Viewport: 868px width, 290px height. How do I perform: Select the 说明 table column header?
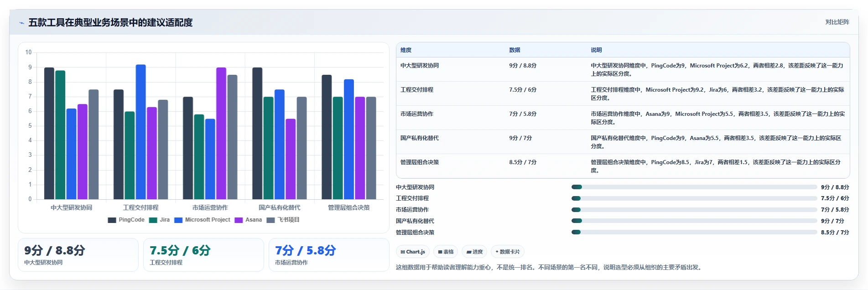pos(596,50)
